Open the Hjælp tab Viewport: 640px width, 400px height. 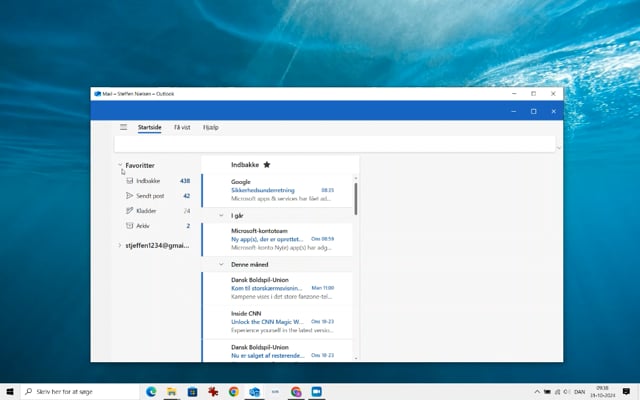[211, 127]
